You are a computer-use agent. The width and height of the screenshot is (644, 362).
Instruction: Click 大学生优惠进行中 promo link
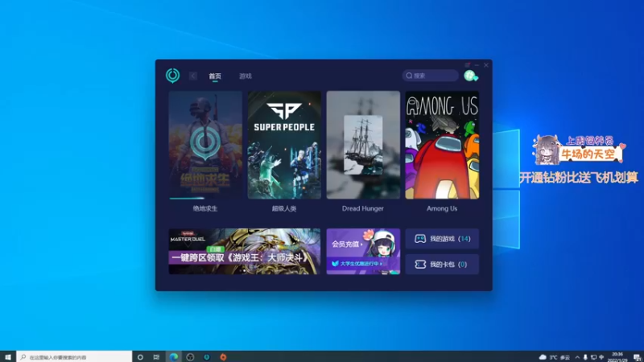coord(357,264)
